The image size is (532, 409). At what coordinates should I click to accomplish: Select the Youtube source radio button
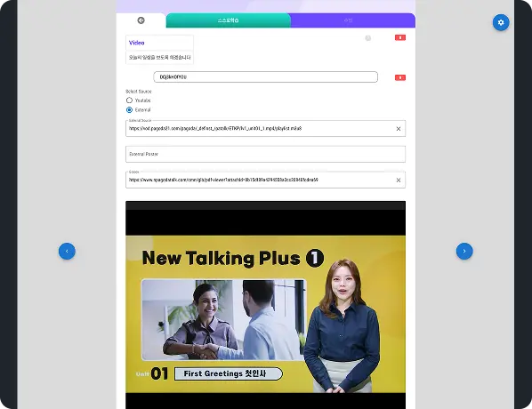click(129, 100)
